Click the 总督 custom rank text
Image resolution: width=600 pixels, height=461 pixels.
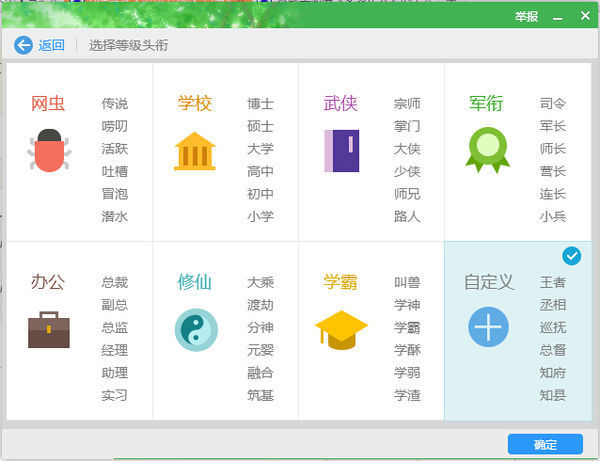pyautogui.click(x=553, y=350)
